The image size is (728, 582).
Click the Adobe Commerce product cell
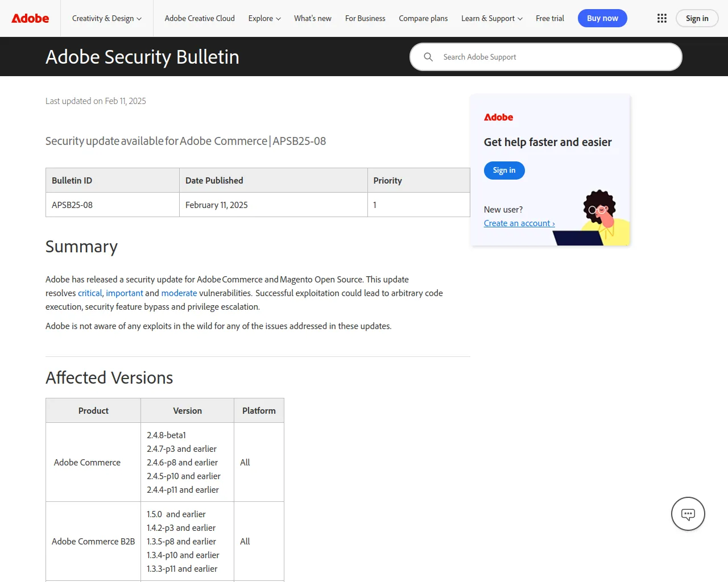pos(93,462)
